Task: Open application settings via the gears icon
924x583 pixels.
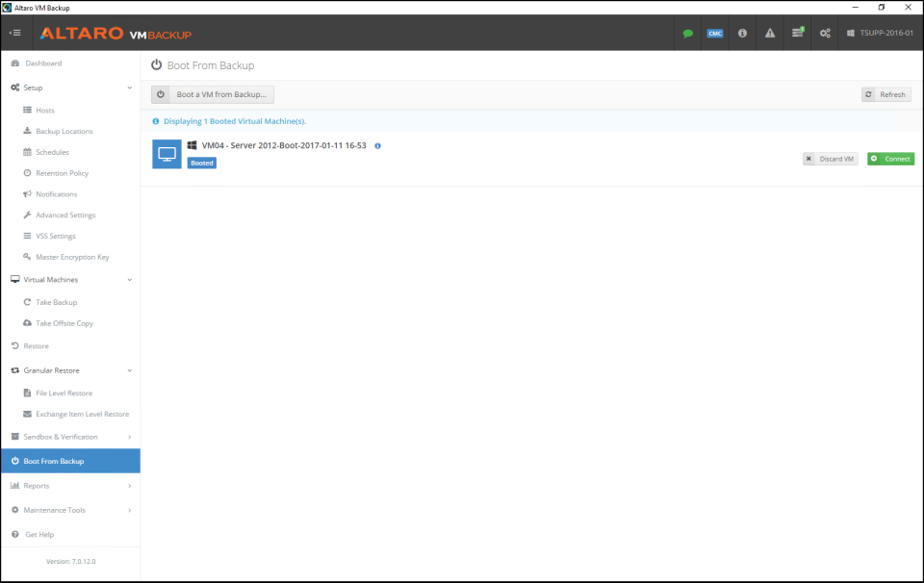Action: tap(824, 32)
